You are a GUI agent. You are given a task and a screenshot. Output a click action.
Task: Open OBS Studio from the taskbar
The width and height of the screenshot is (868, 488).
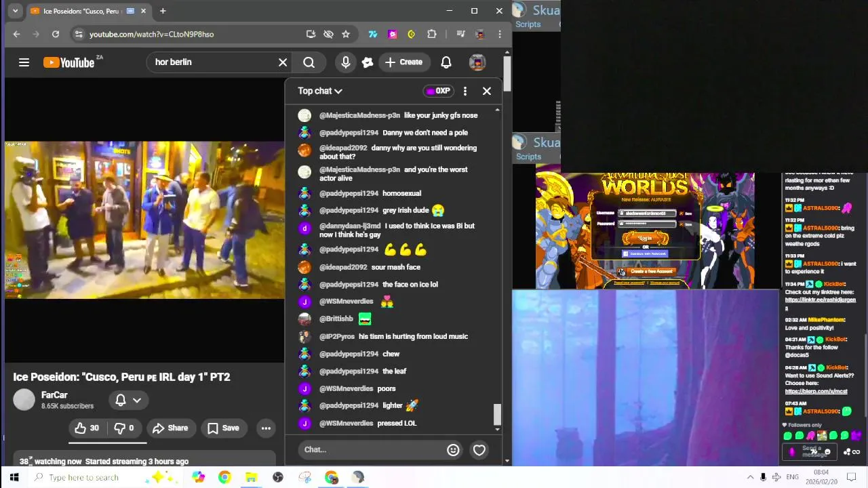pos(278,477)
